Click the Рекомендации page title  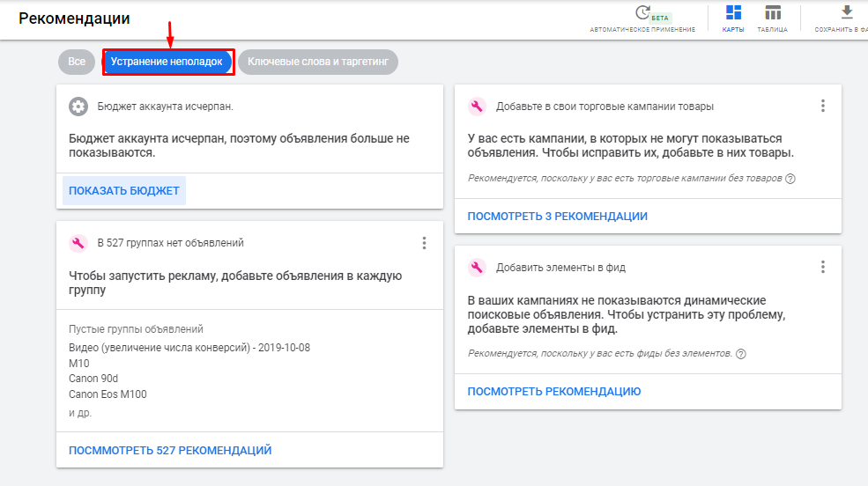pos(74,18)
